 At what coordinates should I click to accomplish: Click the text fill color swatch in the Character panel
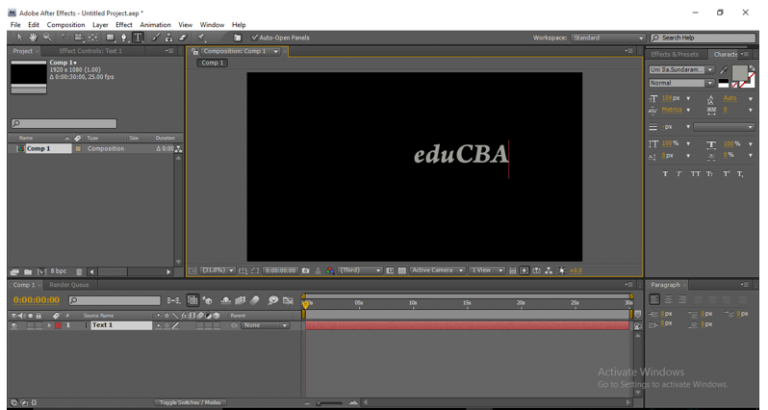[x=740, y=73]
